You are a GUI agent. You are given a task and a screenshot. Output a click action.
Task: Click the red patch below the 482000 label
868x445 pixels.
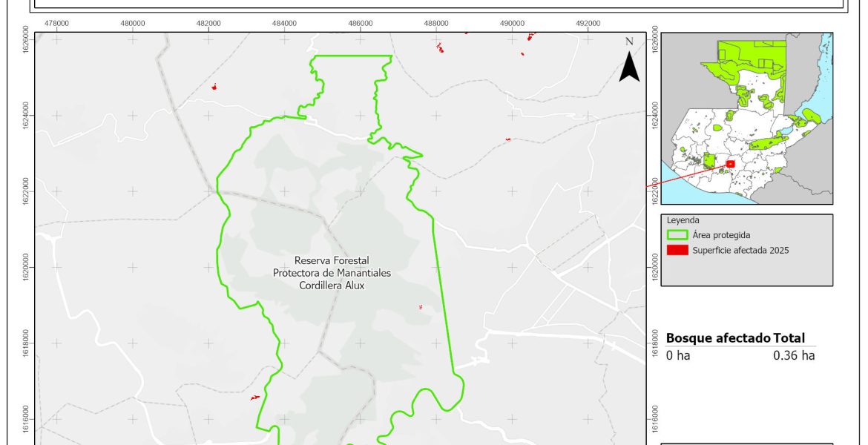[214, 87]
